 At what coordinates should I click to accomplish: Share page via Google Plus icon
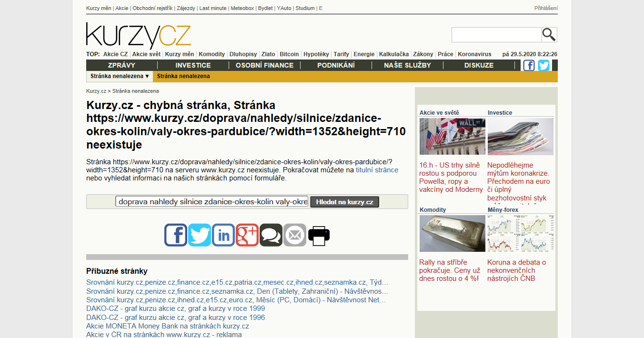247,235
